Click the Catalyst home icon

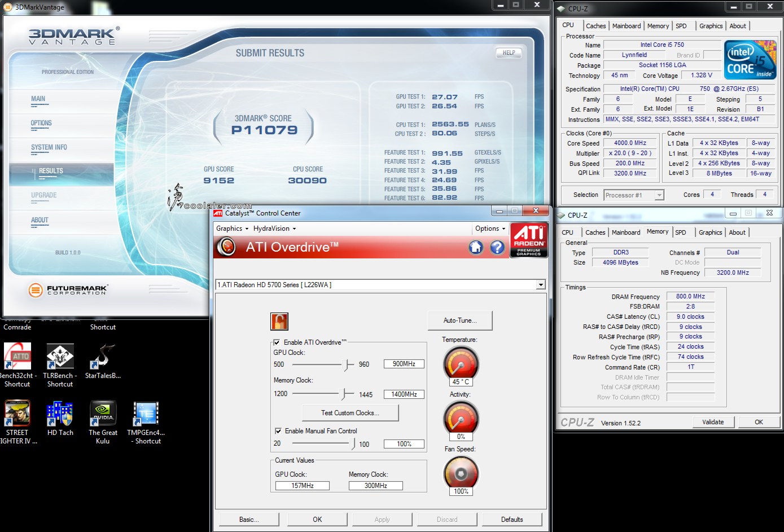tap(476, 247)
